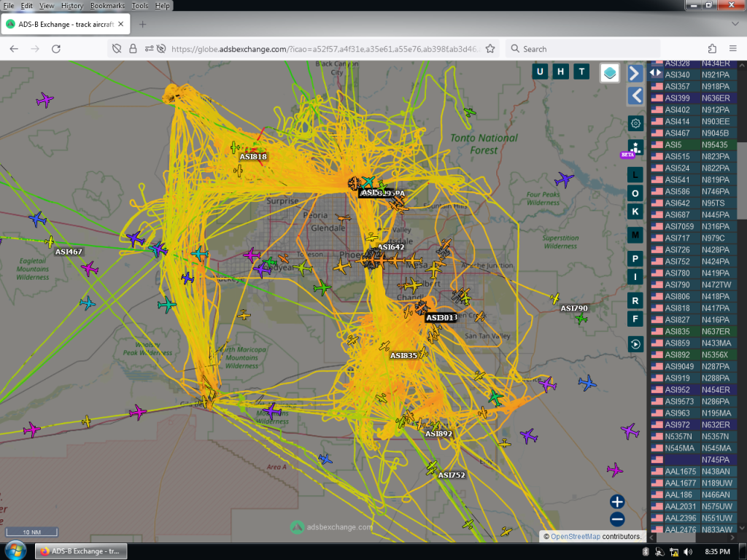This screenshot has width=747, height=560.
Task: Open the BETA stats icon
Action: click(635, 147)
